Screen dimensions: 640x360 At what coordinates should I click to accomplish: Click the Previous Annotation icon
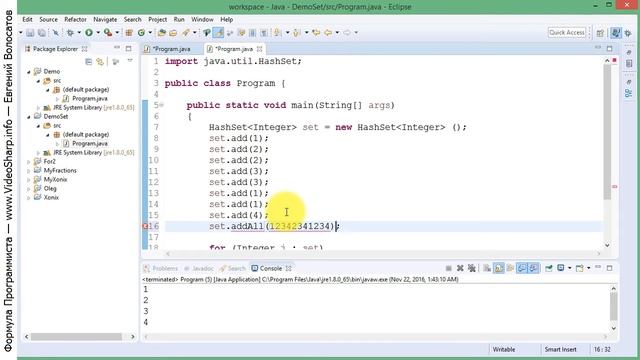[296, 33]
